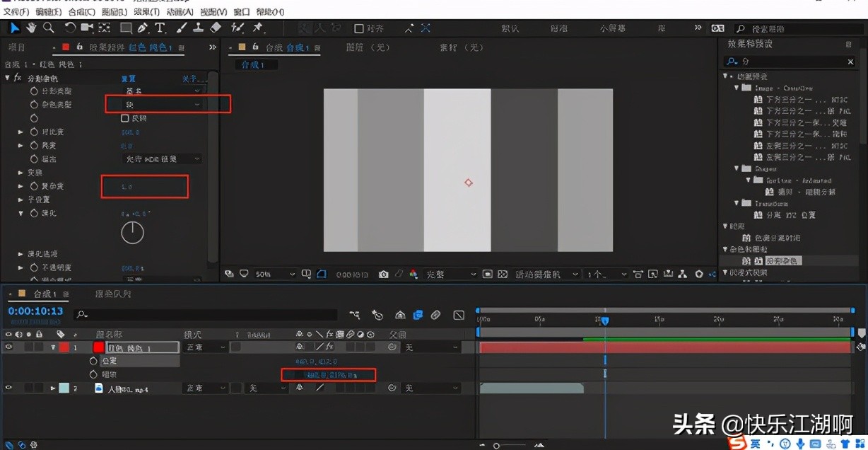
Task: Select the Zoom magnifier tool
Action: tap(49, 28)
